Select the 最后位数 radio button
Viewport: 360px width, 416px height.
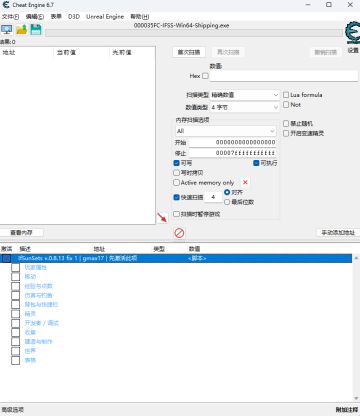[227, 202]
